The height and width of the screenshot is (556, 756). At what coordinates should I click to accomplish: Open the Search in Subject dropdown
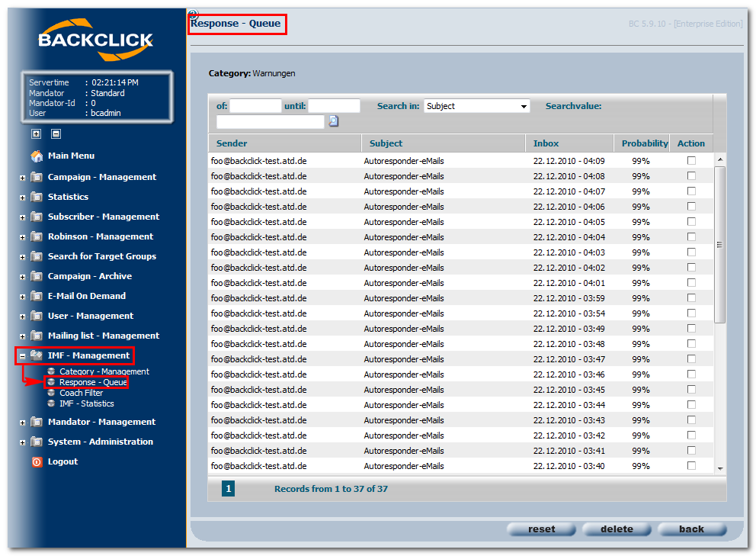pos(476,106)
